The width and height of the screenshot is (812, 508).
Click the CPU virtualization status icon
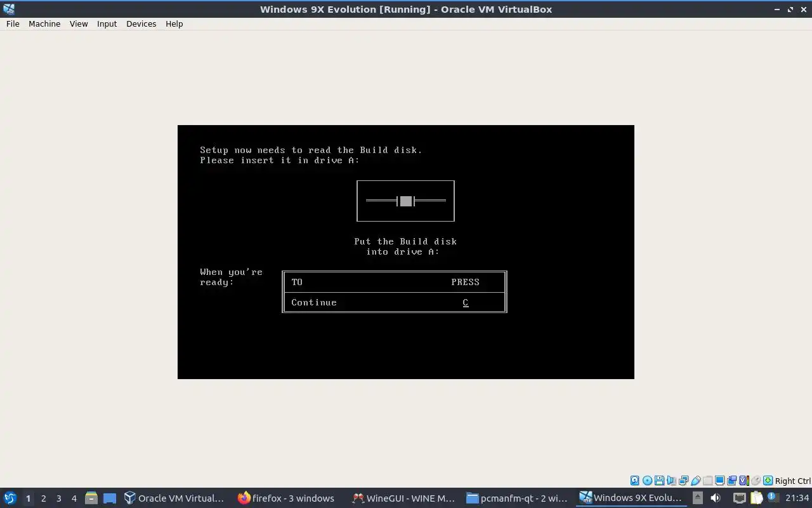(x=744, y=481)
